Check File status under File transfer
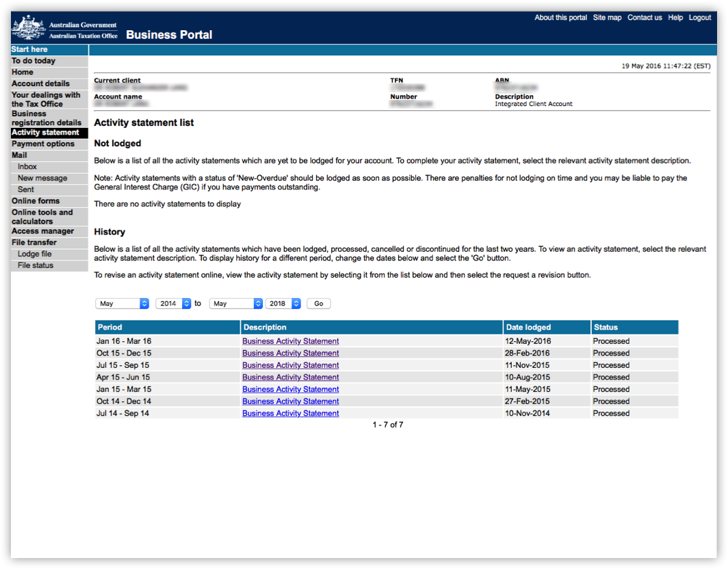 point(35,265)
